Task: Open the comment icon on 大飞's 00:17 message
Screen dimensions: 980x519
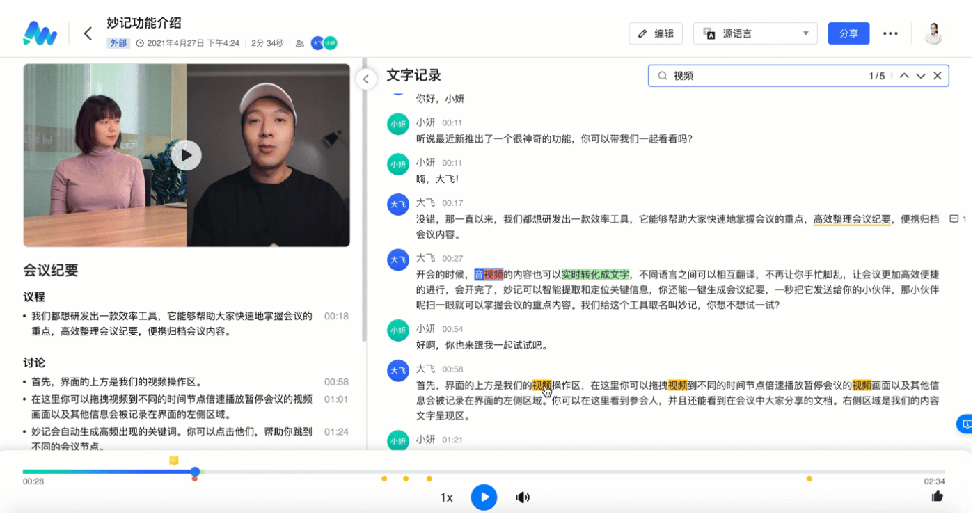Action: (x=954, y=219)
